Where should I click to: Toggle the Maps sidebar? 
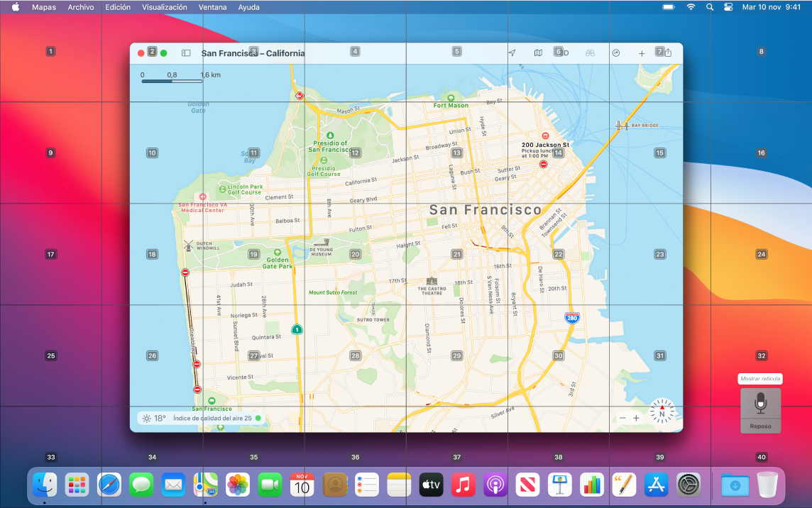(x=186, y=53)
